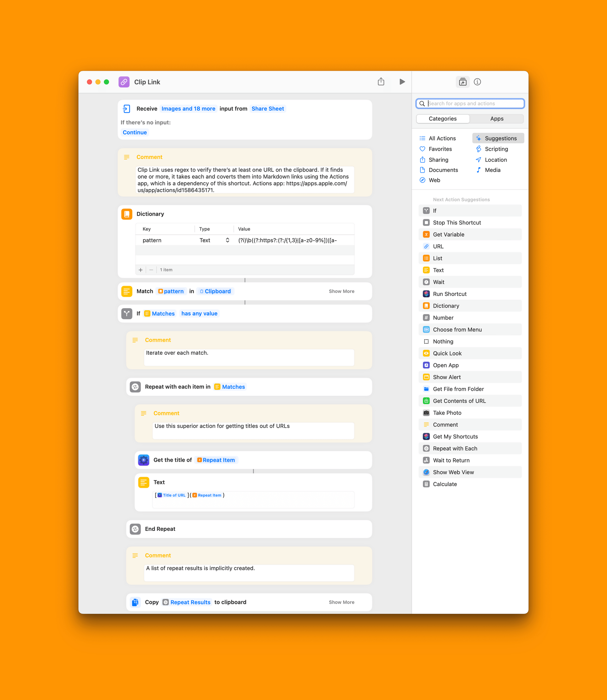
Task: Select Get Variable suggestion
Action: point(470,234)
